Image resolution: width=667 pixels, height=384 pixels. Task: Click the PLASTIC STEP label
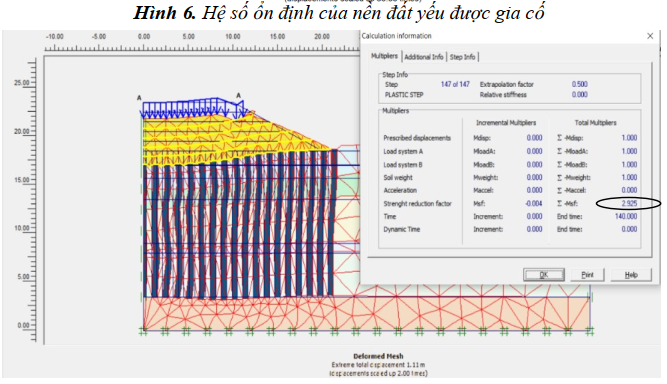(404, 95)
